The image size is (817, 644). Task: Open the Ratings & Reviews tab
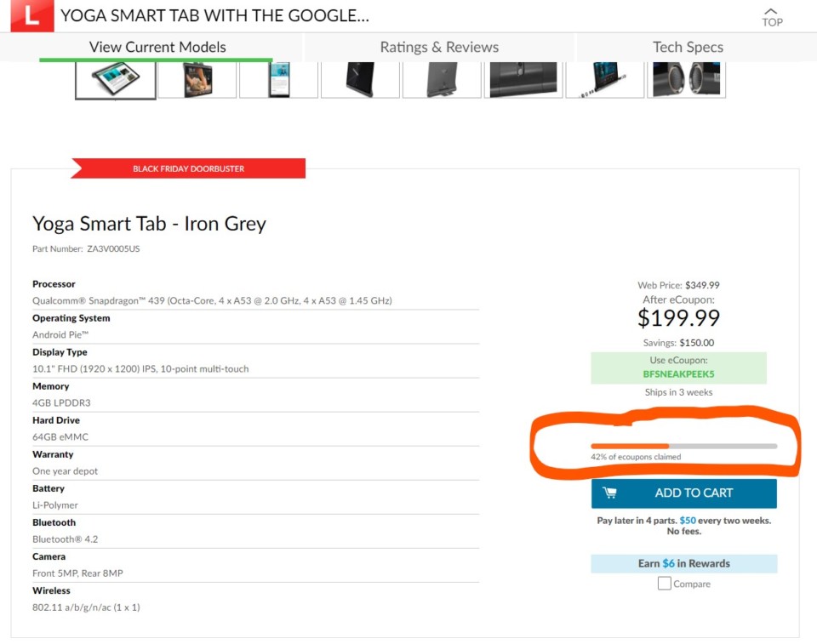pos(439,47)
